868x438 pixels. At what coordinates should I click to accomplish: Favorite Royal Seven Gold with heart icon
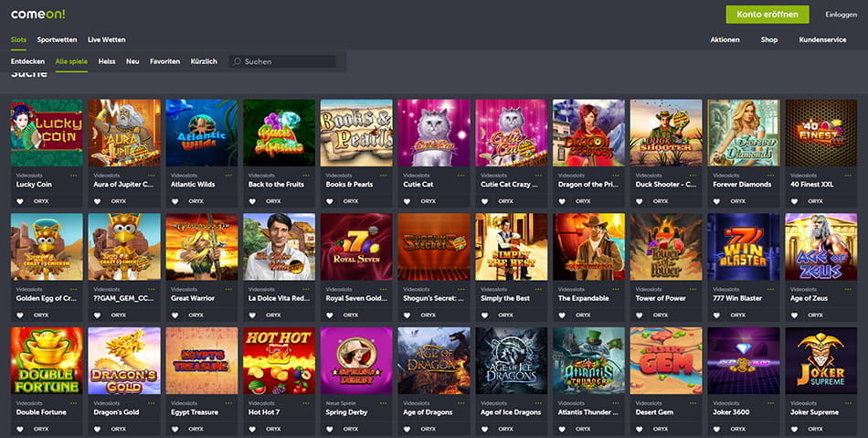(330, 315)
